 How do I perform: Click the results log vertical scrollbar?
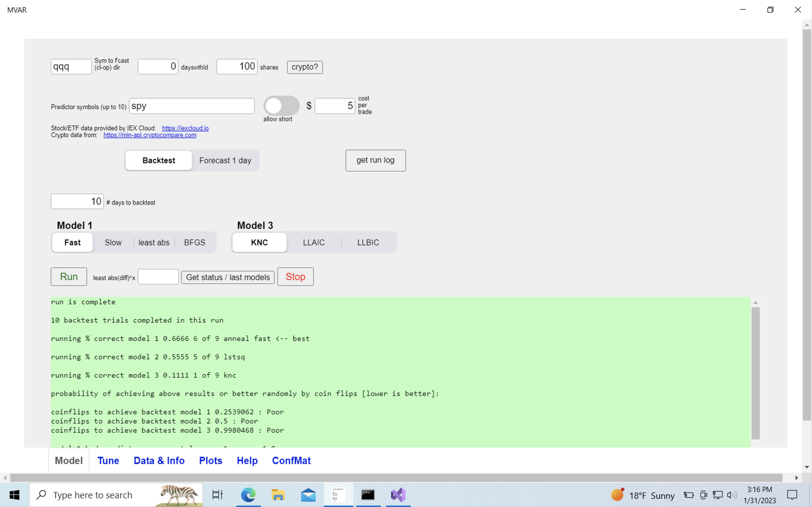coord(755,372)
